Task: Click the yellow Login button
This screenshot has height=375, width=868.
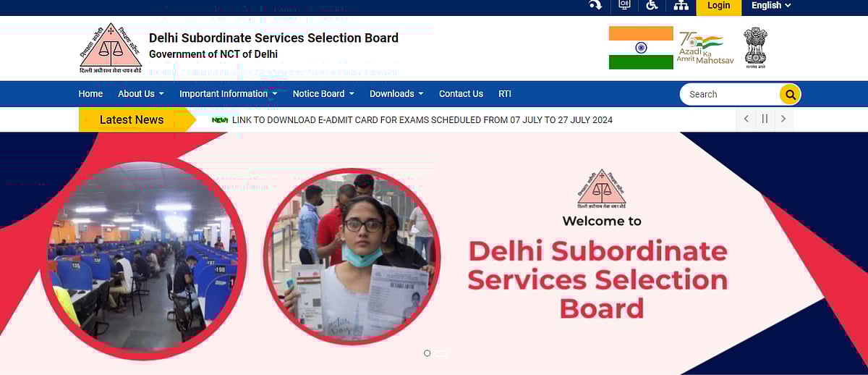Action: [x=719, y=6]
